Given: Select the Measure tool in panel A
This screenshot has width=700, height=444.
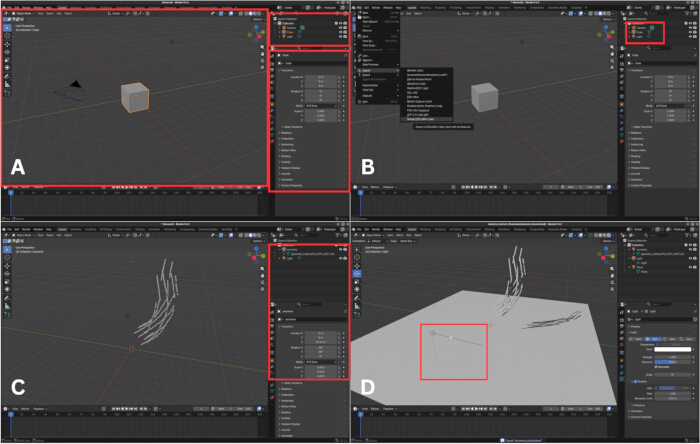Looking at the screenshot, I should 7,84.
